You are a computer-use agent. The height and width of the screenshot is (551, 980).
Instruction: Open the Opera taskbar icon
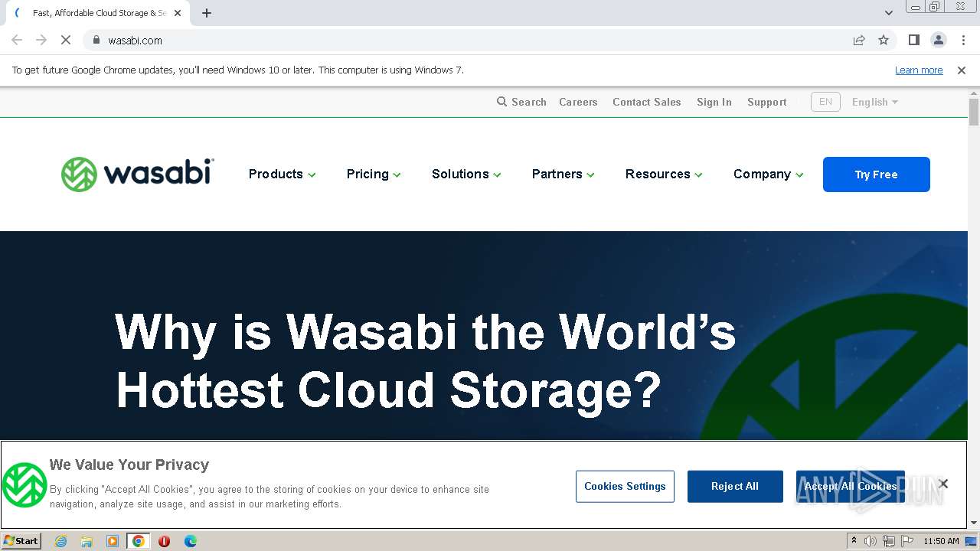(x=164, y=541)
